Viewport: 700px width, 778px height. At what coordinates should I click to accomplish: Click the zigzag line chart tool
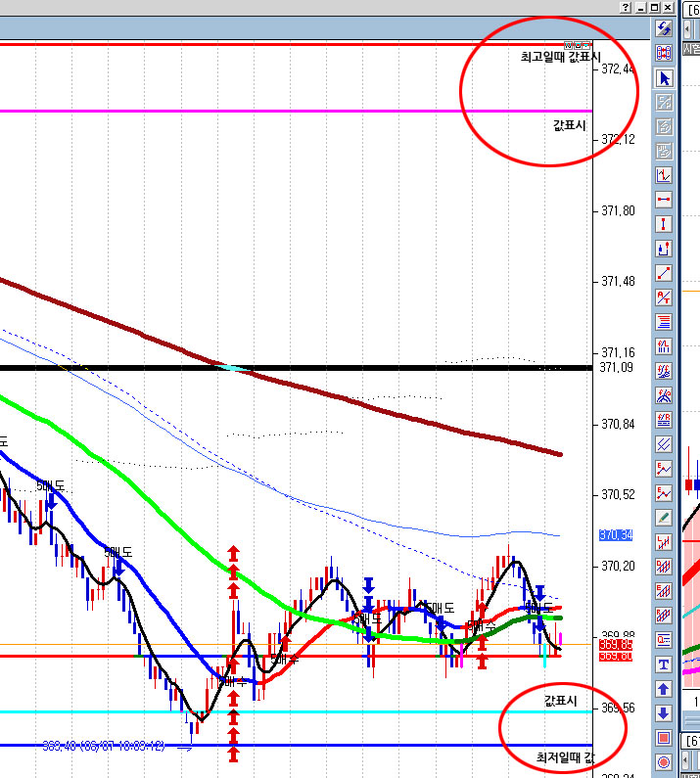tap(664, 175)
